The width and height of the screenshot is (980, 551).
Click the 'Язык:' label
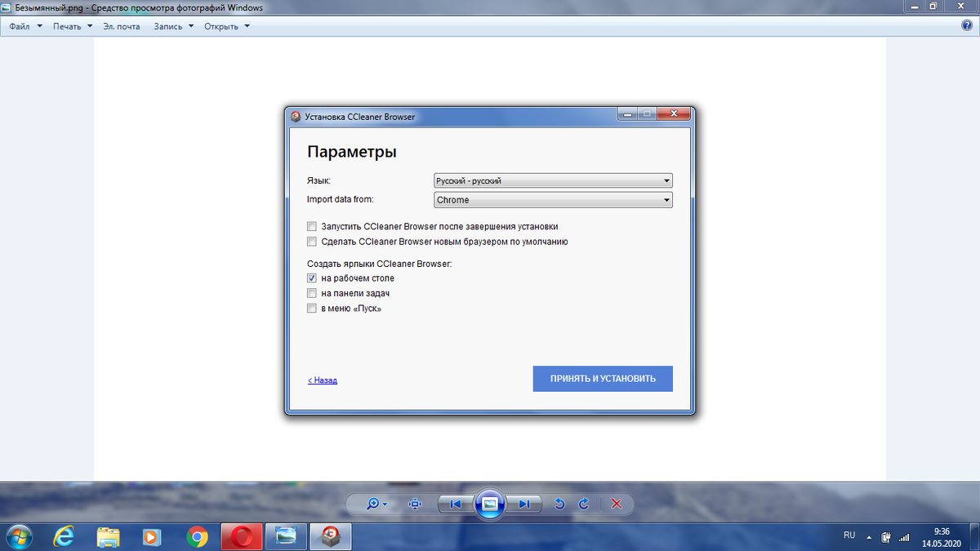[319, 180]
